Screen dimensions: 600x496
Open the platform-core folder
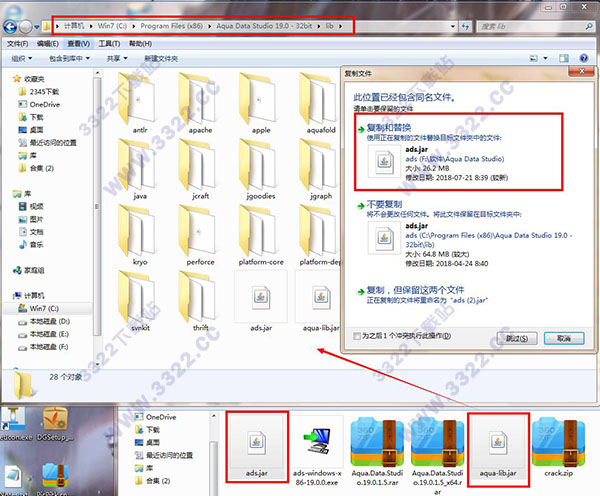click(261, 235)
